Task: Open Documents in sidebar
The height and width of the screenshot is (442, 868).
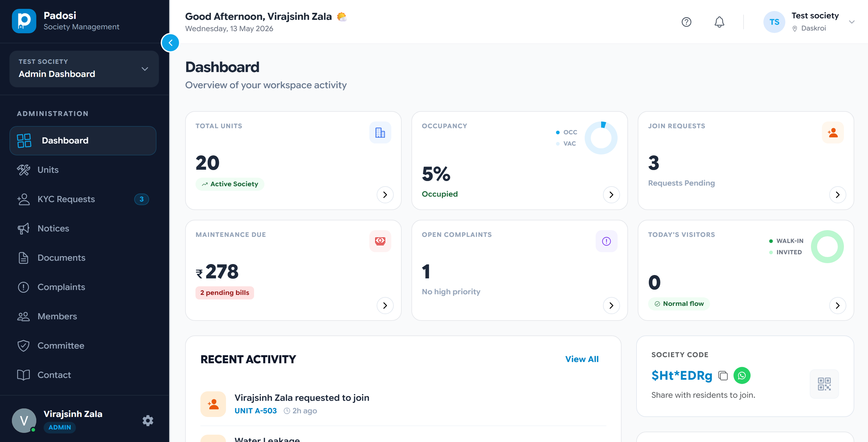Action: [83, 258]
